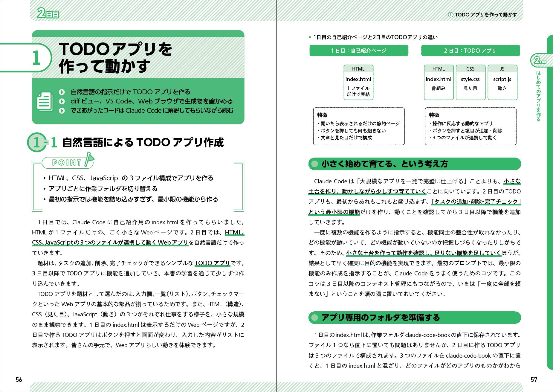Click the script.js file card

502,82
